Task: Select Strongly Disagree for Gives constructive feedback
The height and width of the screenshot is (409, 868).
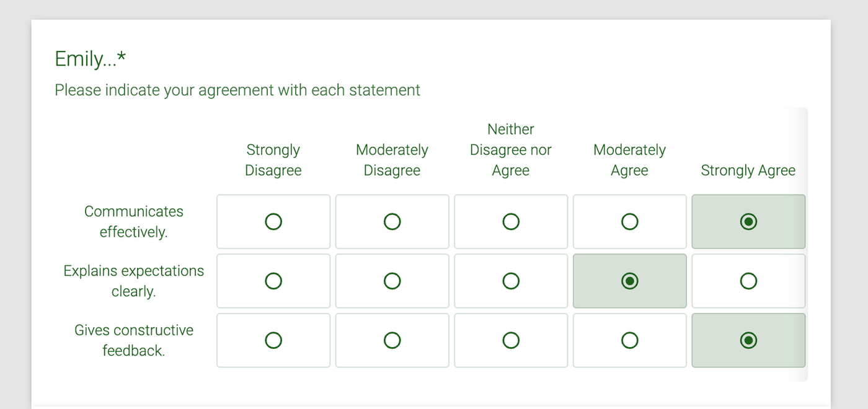Action: tap(273, 340)
